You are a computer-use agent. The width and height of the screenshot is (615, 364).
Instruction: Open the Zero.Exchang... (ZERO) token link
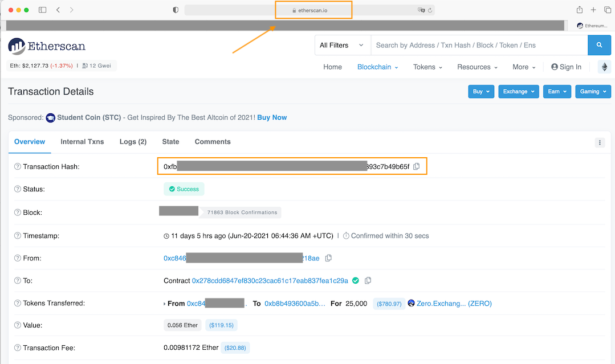pos(454,303)
